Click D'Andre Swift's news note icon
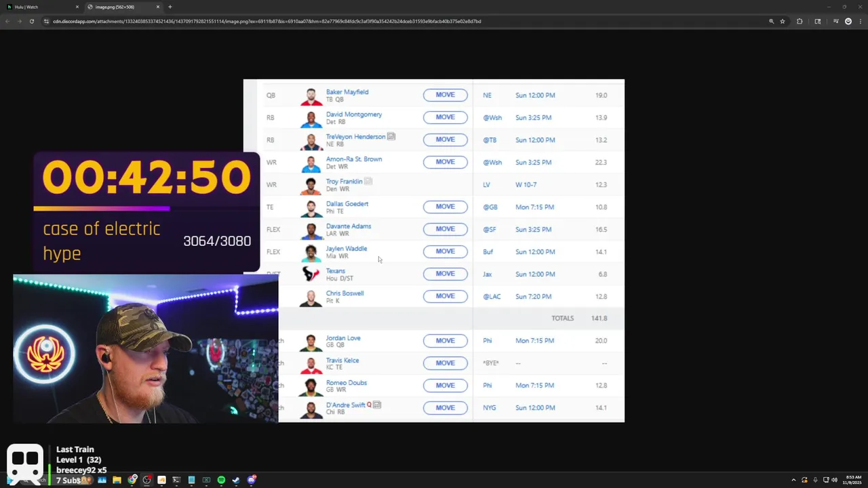 [x=377, y=405]
